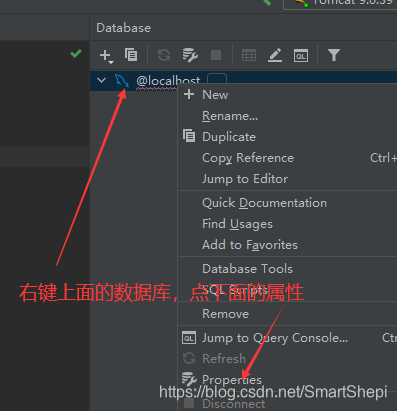Collapse the @localhost tree node
397x411 pixels.
[x=101, y=80]
